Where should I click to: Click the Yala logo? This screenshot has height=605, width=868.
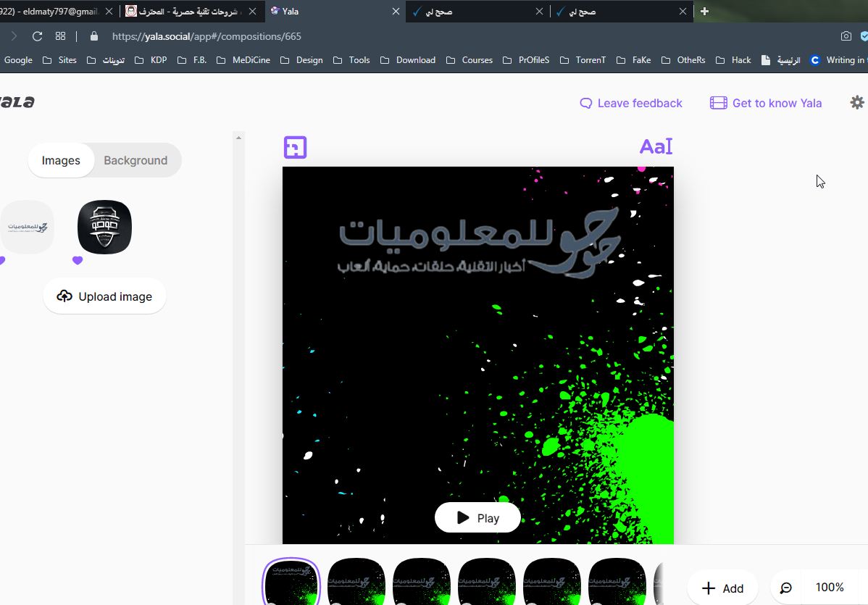[x=17, y=102]
